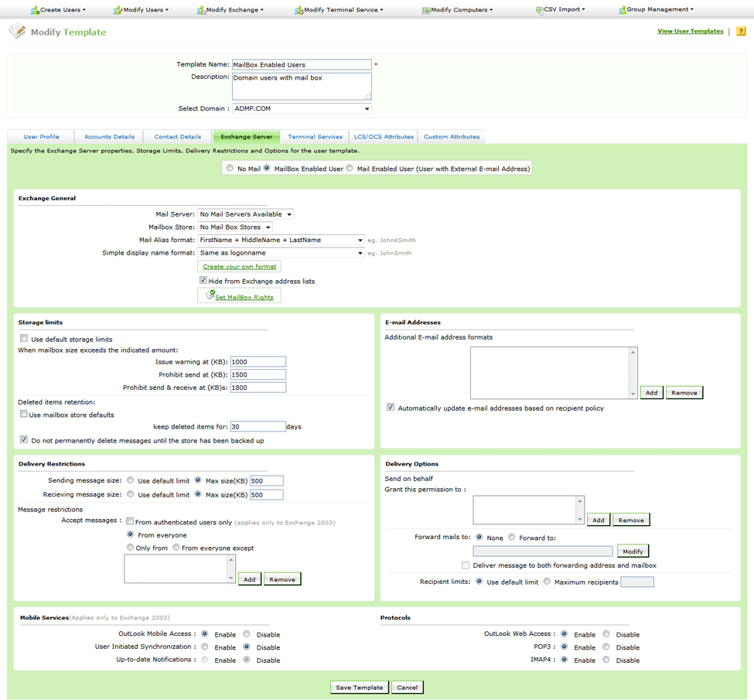Toggle Hide from Exchange address lists checkbox
Screen dimensions: 754x700
(x=203, y=281)
